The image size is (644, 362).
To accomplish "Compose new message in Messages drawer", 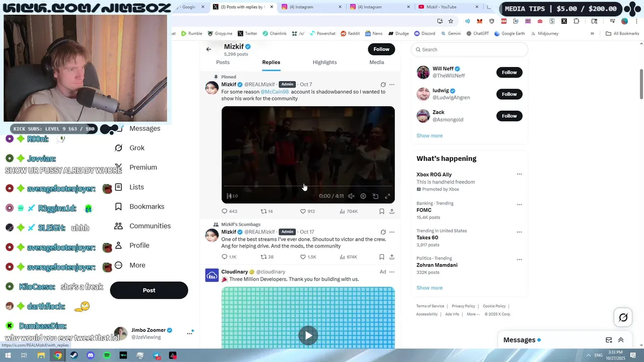I will coord(609,340).
